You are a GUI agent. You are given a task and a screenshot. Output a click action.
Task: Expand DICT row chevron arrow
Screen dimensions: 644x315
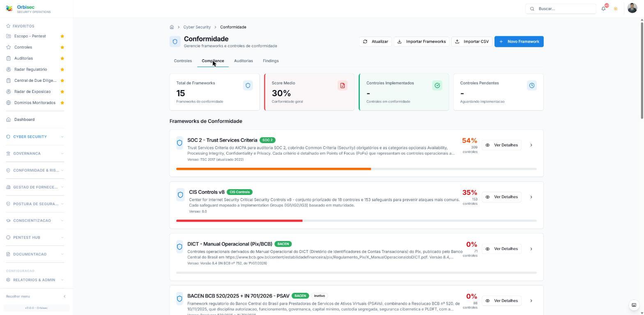click(531, 249)
